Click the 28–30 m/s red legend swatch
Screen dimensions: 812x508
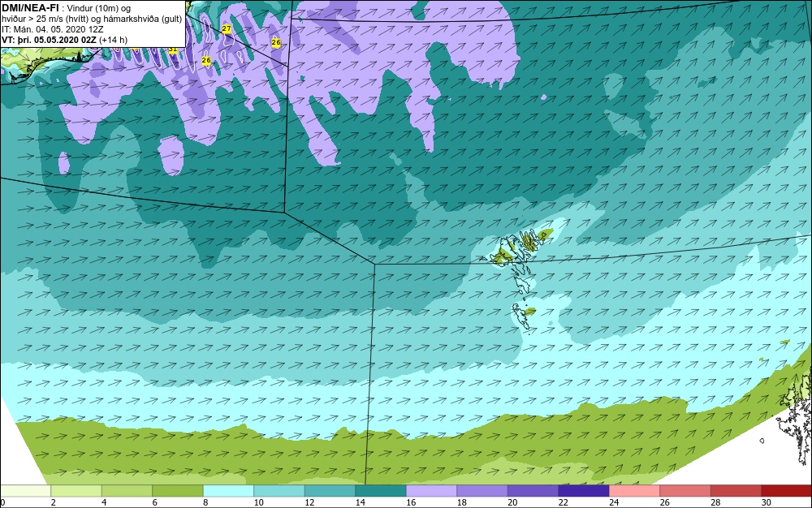pos(736,491)
